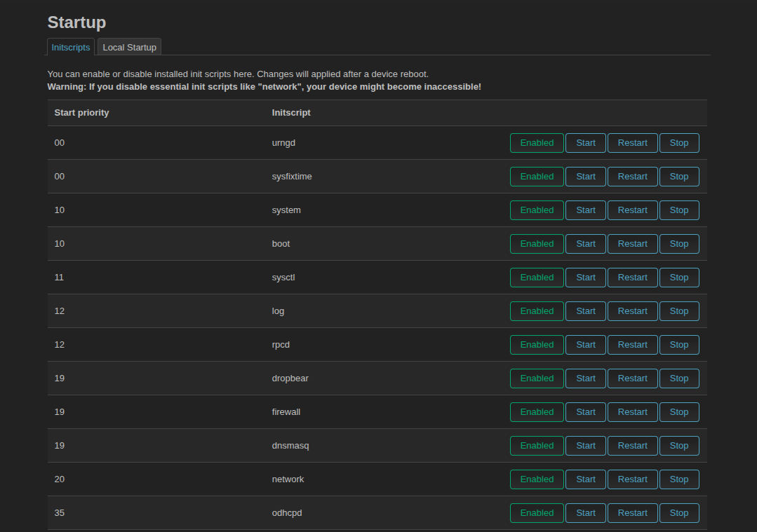757x532 pixels.
Task: Start the log service
Action: [x=585, y=311]
